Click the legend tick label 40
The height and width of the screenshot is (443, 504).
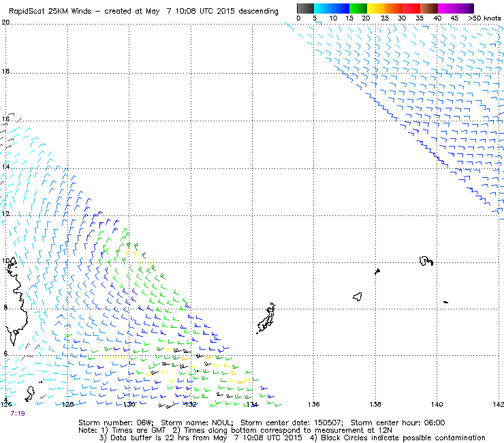[437, 18]
